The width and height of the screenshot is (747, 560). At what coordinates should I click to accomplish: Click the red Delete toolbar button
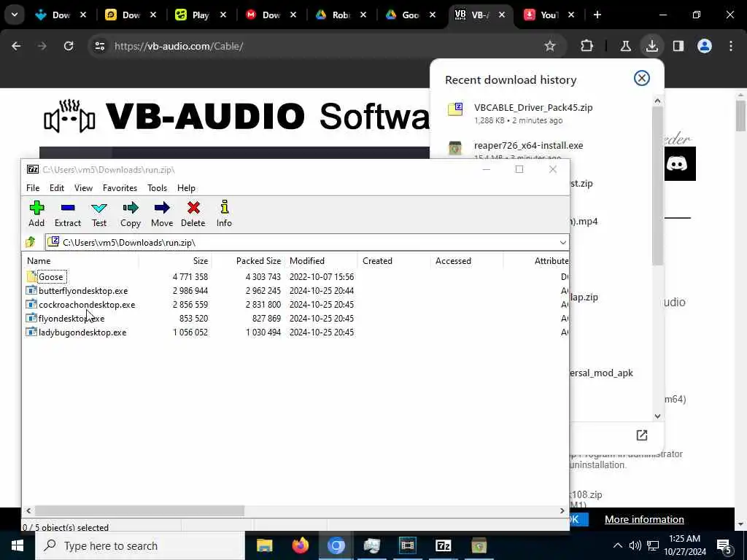coord(193,214)
